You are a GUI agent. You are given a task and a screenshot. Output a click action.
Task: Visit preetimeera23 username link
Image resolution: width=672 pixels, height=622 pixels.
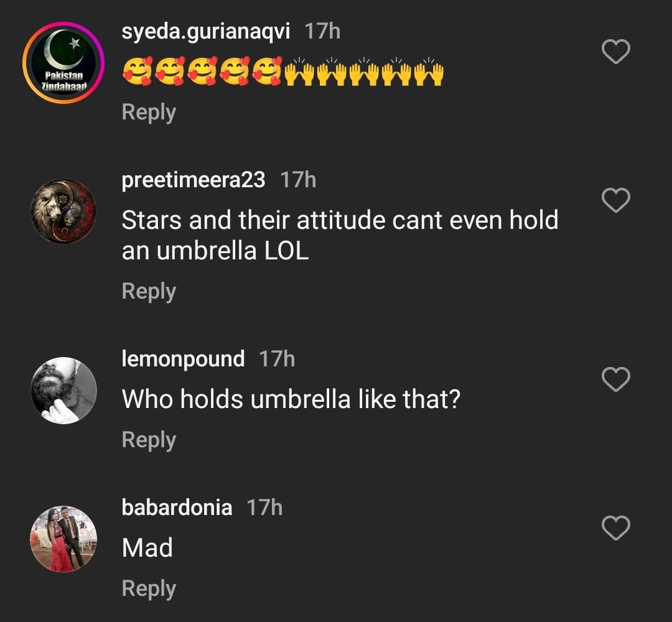coord(194,180)
